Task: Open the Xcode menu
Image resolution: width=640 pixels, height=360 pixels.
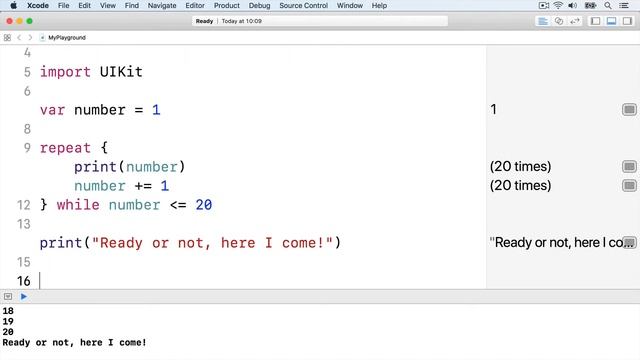Action: [x=38, y=6]
